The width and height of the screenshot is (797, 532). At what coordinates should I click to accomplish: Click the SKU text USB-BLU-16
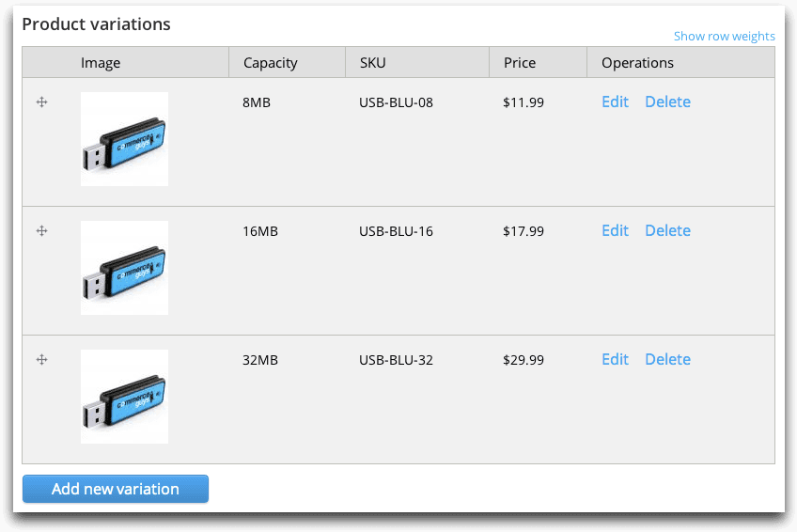click(396, 231)
